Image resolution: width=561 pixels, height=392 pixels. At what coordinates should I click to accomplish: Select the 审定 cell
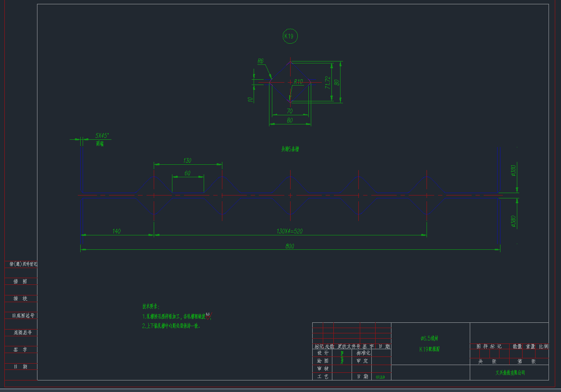point(362,361)
